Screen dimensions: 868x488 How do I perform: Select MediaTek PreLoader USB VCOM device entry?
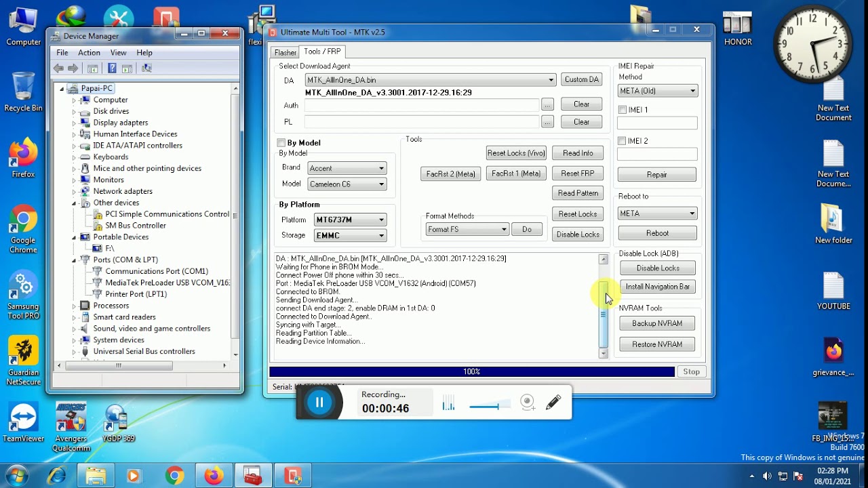[x=167, y=283]
